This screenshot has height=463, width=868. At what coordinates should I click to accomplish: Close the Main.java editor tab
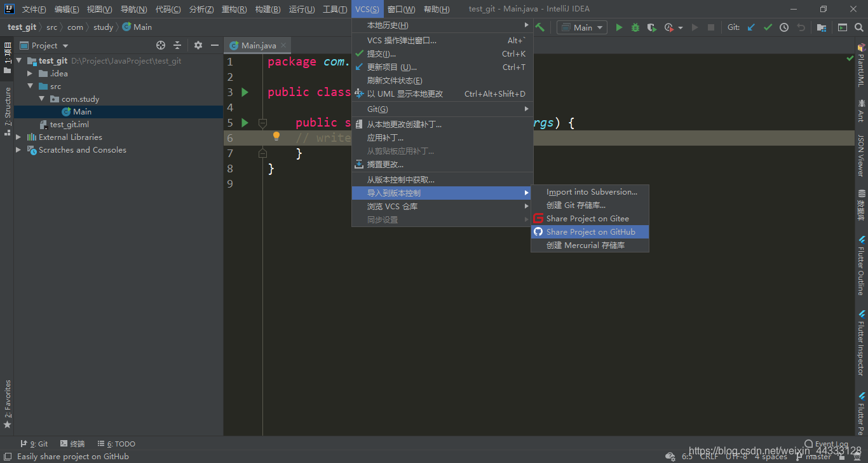pyautogui.click(x=284, y=45)
